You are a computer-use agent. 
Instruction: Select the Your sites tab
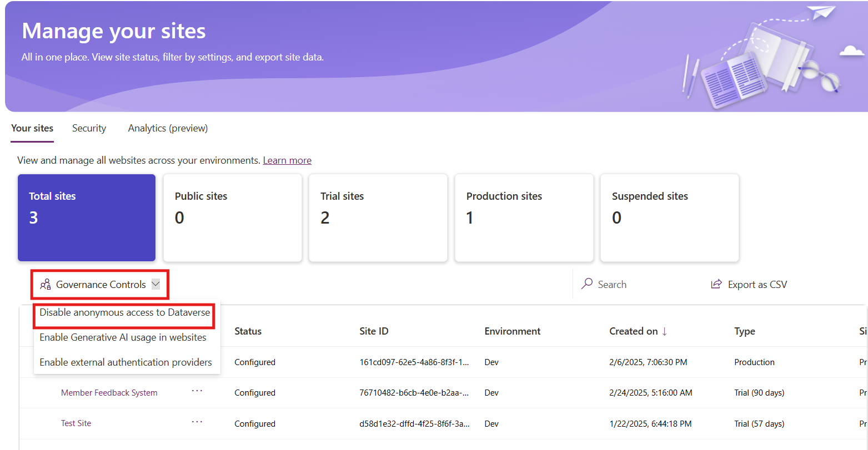click(32, 128)
